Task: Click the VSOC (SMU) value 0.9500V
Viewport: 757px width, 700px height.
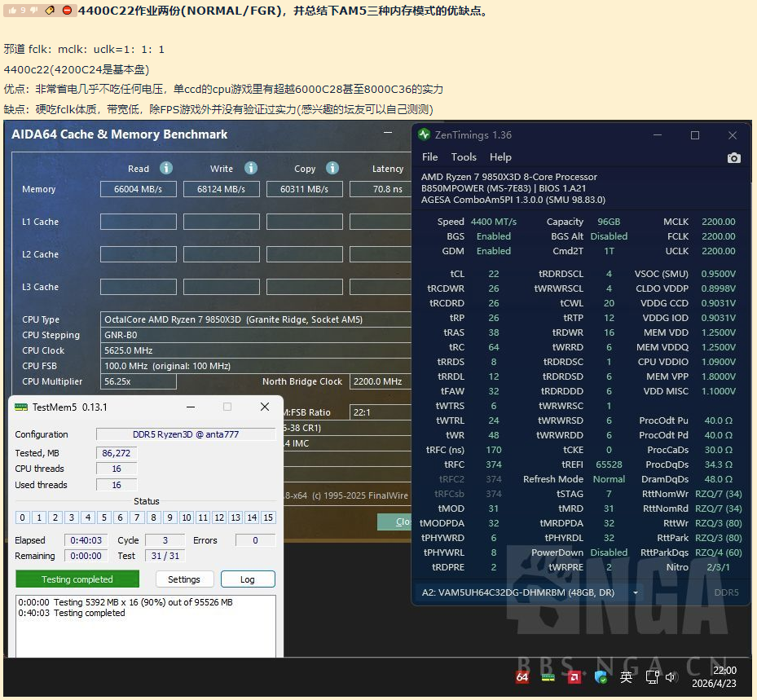Action: coord(719,274)
